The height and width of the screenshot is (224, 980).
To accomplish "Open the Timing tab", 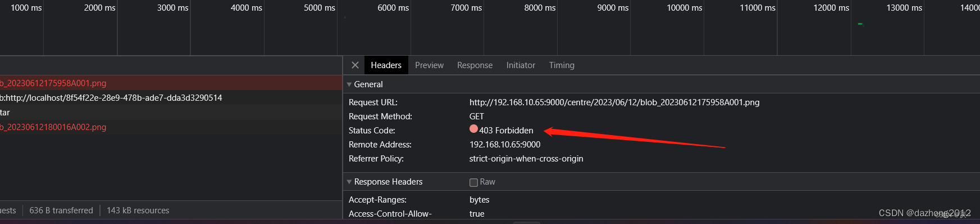I will (562, 65).
